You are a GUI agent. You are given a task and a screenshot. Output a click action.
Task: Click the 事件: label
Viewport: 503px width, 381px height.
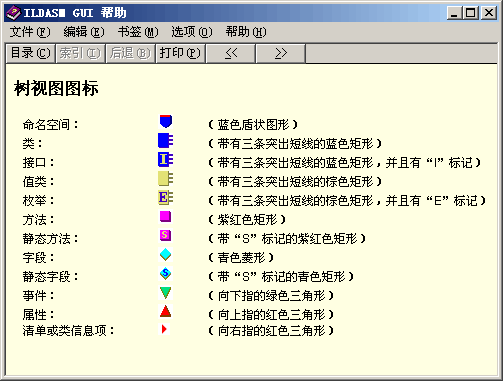coord(38,296)
